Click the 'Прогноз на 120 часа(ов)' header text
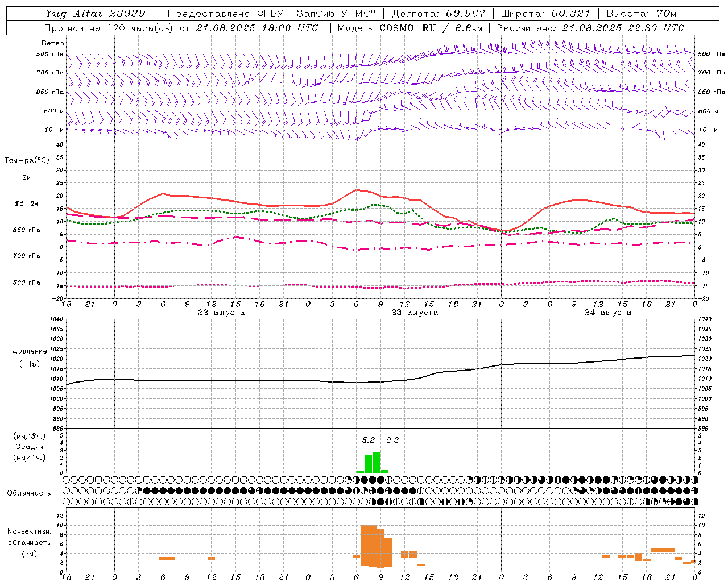 pos(109,28)
